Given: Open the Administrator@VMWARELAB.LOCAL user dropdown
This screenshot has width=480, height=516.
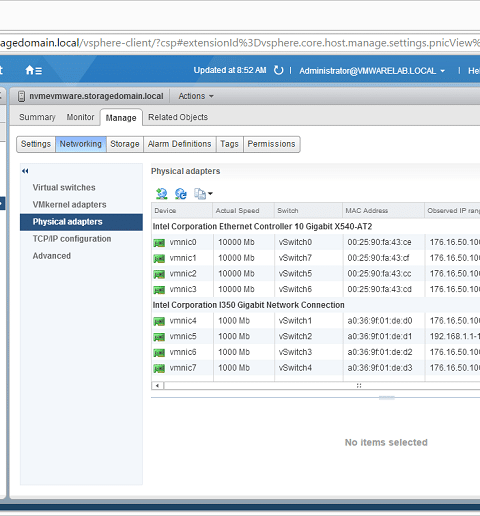Looking at the screenshot, I should (372, 71).
